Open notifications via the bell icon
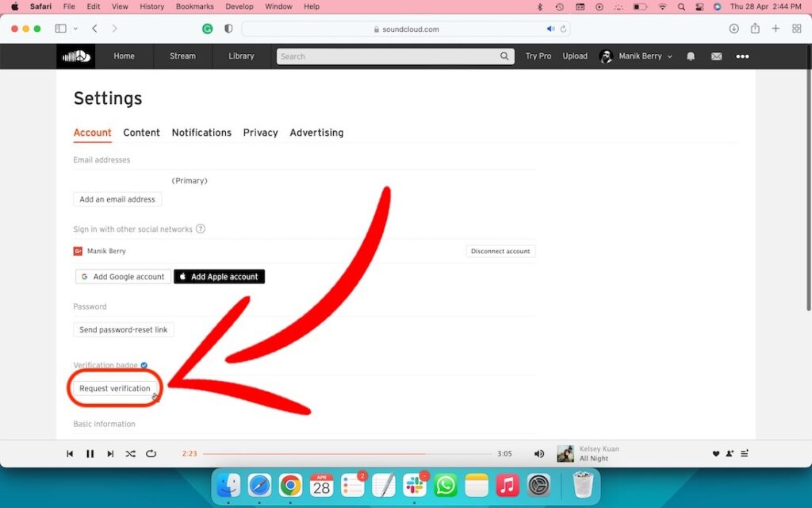812x508 pixels. [690, 56]
